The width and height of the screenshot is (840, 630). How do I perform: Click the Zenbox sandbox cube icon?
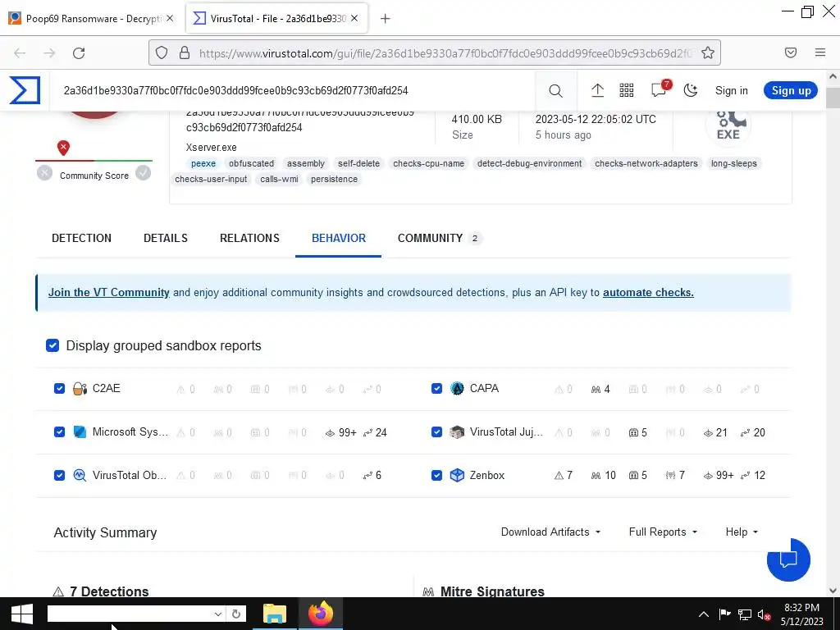pyautogui.click(x=457, y=475)
